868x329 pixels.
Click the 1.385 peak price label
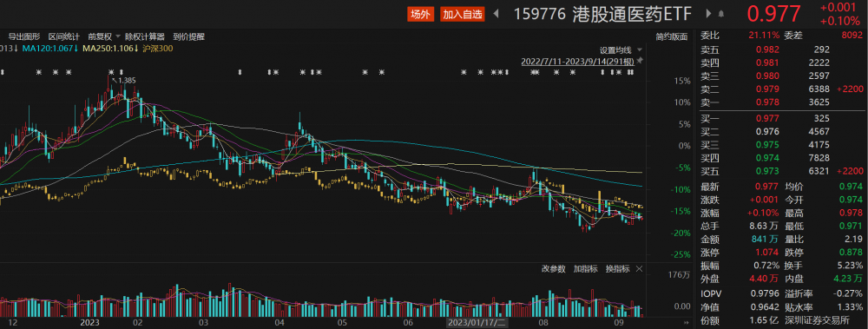point(127,81)
